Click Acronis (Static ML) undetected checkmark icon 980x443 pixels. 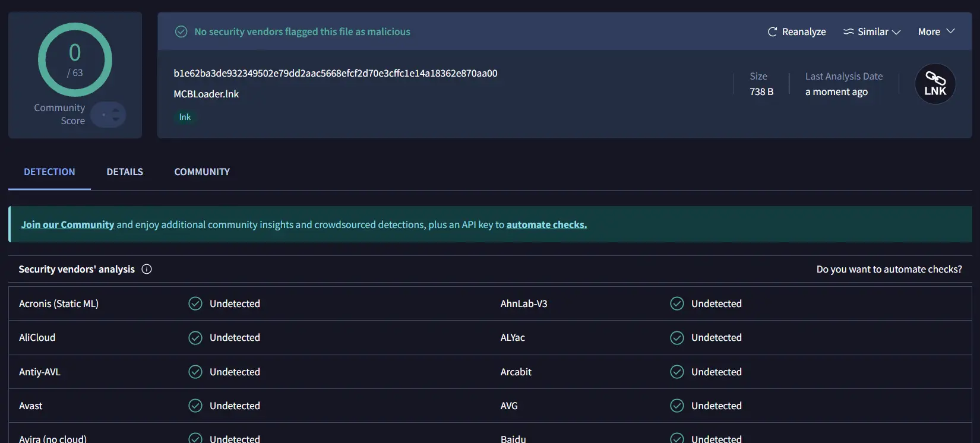195,303
